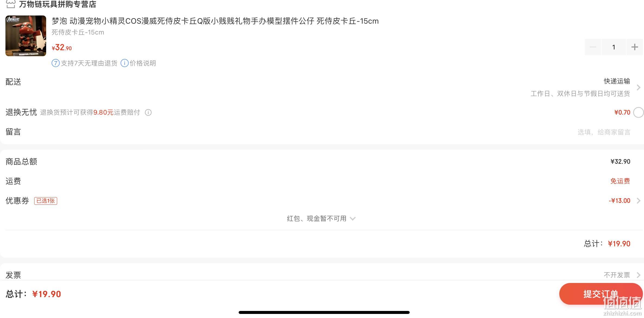
Task: Open the 价格说明 info icon
Action: coord(125,63)
